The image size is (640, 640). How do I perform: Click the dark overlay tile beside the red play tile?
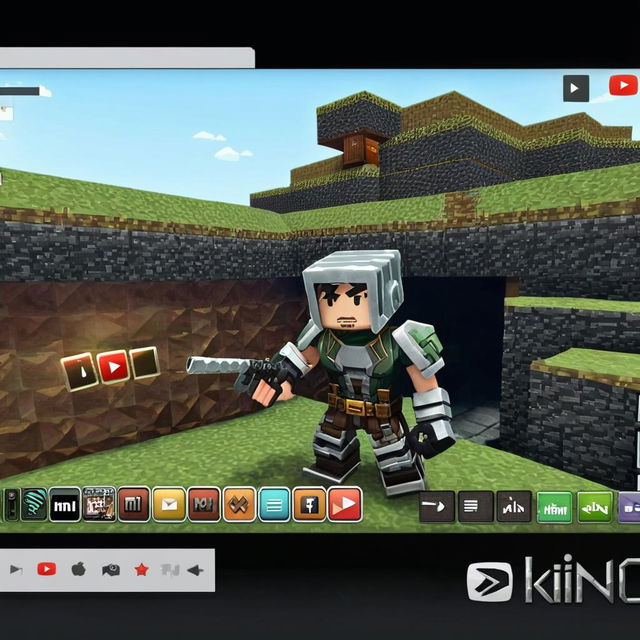point(79,371)
